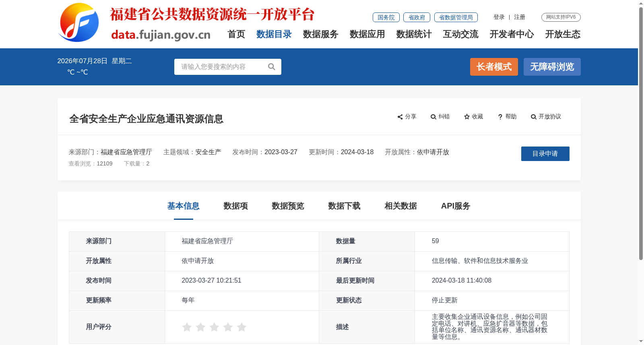Click the 登录 link
This screenshot has height=345, width=644.
coord(499,17)
